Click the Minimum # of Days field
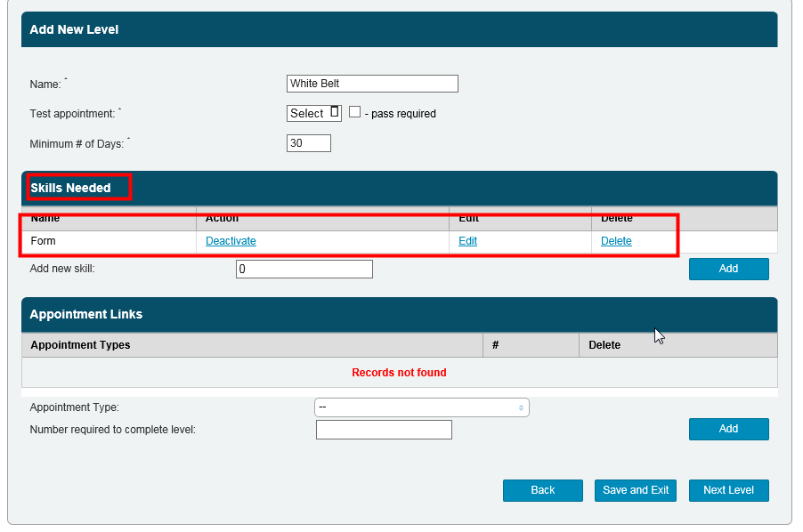The width and height of the screenshot is (803, 532). [x=308, y=143]
